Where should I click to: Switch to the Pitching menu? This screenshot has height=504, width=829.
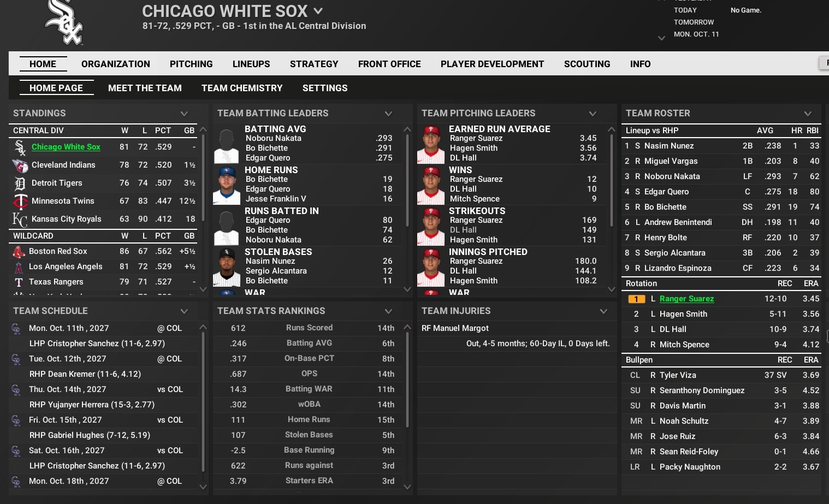click(191, 64)
